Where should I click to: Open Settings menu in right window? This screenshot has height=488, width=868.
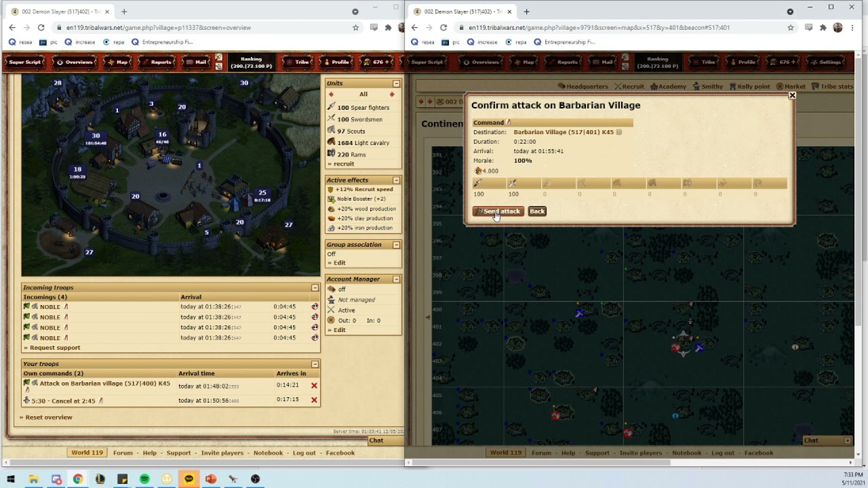pyautogui.click(x=826, y=62)
